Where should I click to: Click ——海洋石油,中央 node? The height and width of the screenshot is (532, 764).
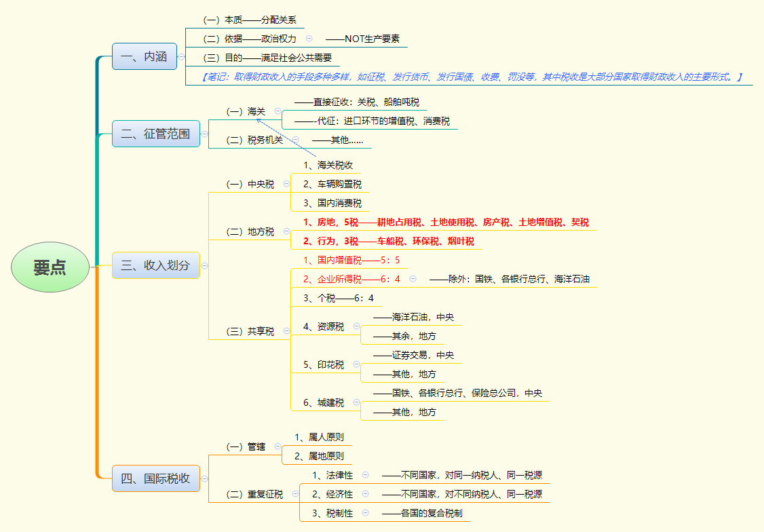click(x=414, y=317)
